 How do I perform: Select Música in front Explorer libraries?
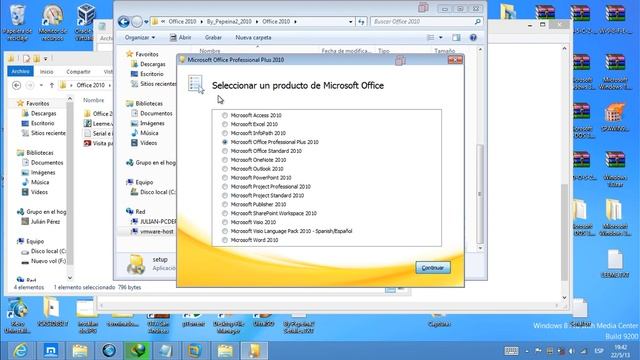[149, 133]
